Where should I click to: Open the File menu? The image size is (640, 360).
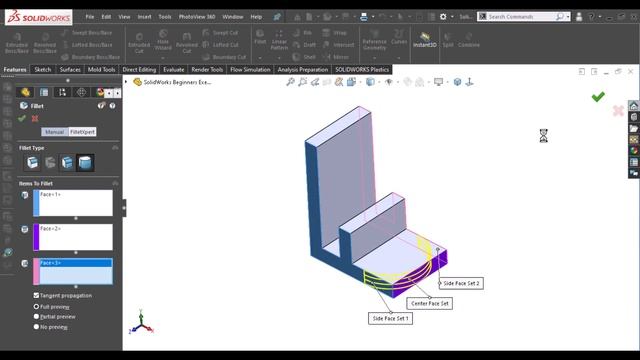coord(90,17)
